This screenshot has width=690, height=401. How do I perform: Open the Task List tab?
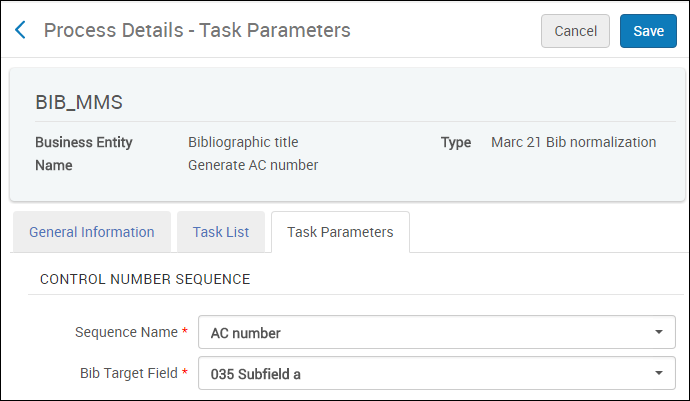tap(221, 232)
